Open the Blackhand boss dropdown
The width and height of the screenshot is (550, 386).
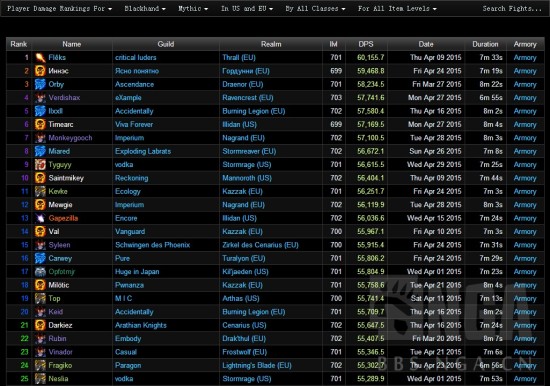145,8
